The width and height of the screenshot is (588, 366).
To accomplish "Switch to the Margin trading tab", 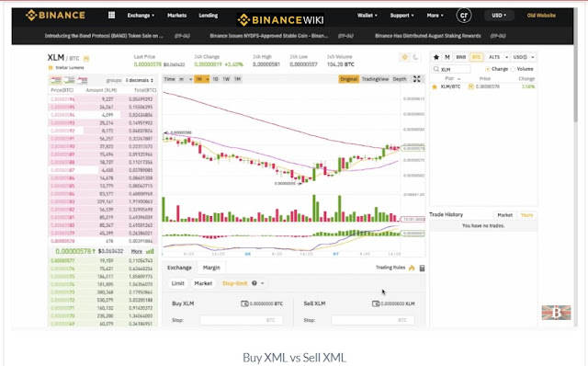I will (x=211, y=268).
